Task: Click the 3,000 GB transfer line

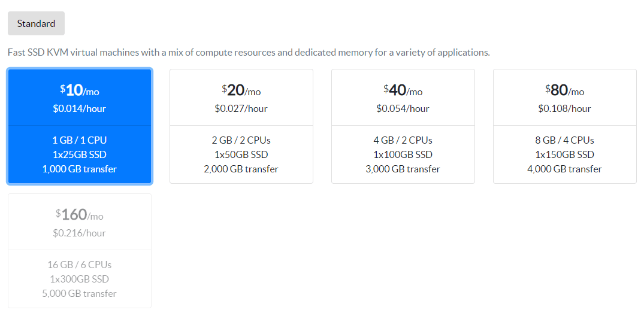Action: pyautogui.click(x=403, y=169)
